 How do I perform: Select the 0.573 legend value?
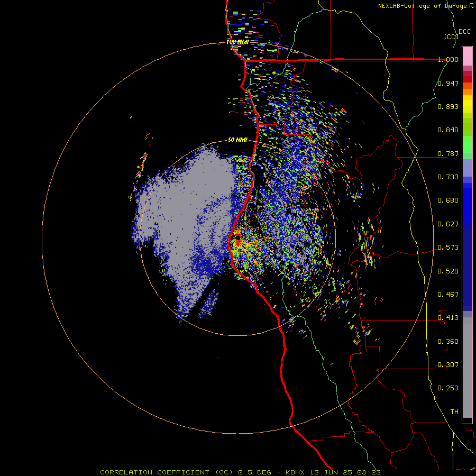(x=448, y=248)
